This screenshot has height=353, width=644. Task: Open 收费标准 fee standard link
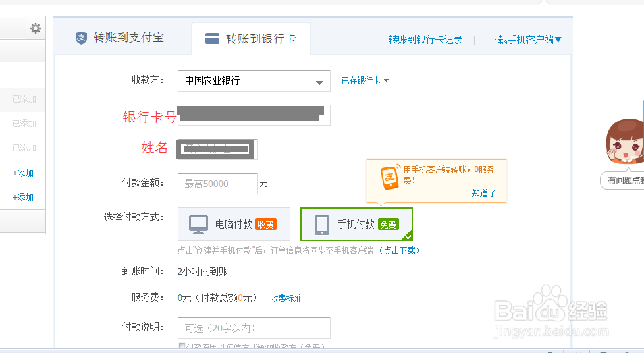pos(286,298)
